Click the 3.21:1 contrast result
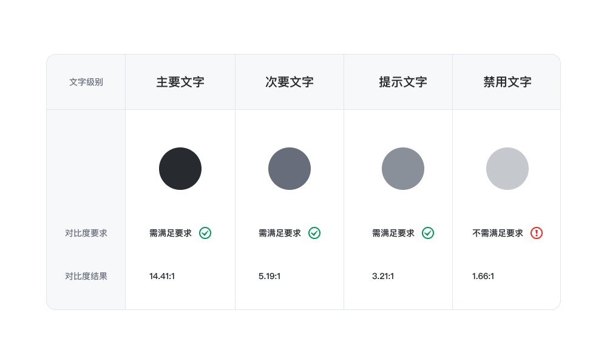Viewport: 607px width, 364px height. pyautogui.click(x=383, y=276)
